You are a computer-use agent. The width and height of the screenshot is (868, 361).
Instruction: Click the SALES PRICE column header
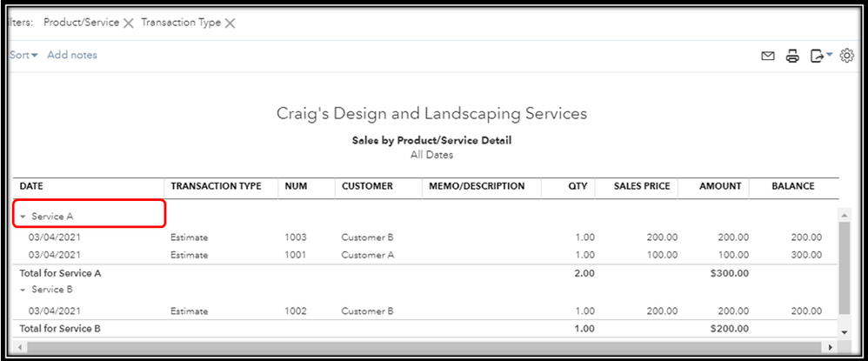coord(642,187)
